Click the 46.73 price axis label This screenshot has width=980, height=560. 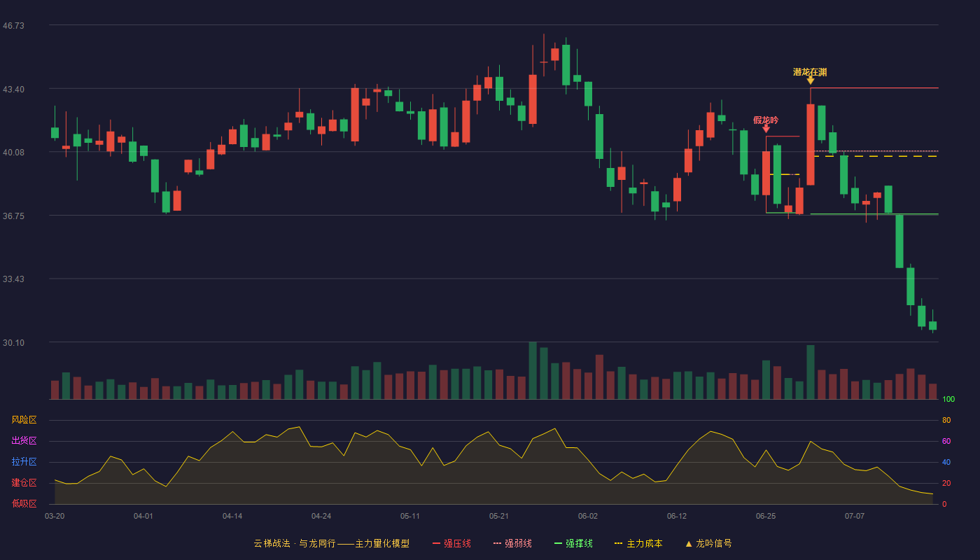click(x=14, y=25)
